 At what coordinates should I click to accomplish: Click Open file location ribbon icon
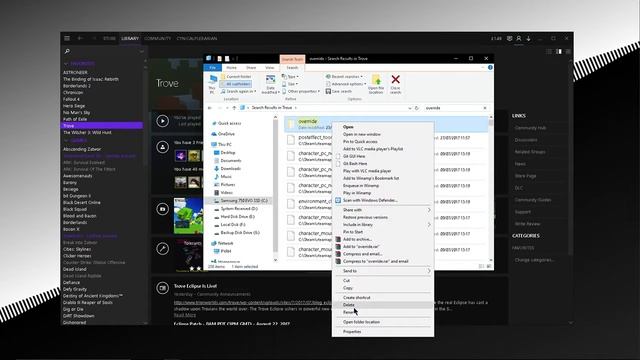(376, 84)
